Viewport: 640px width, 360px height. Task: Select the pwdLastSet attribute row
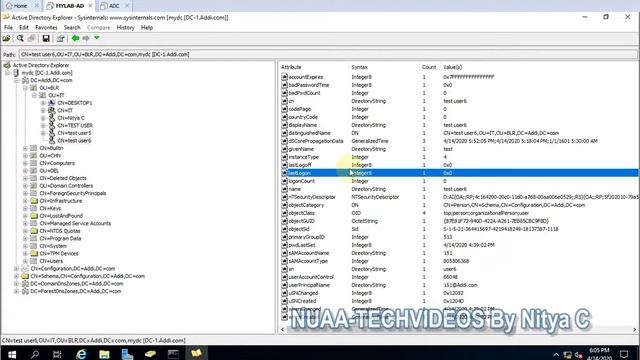coord(459,245)
